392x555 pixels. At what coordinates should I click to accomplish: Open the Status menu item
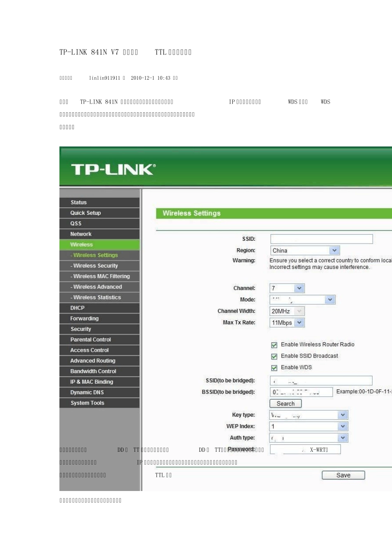[99, 202]
